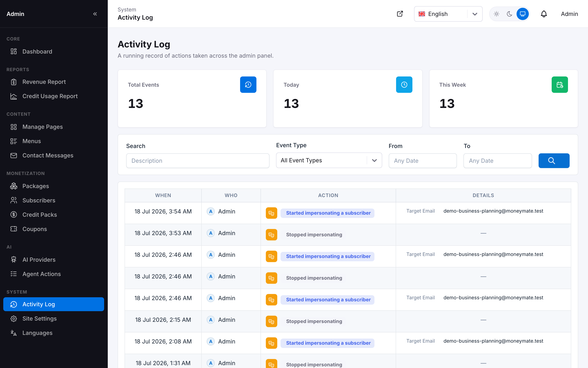Click Started impersonating badge at 3:54 AM
Viewport: 588px width, 368px height.
coord(327,213)
